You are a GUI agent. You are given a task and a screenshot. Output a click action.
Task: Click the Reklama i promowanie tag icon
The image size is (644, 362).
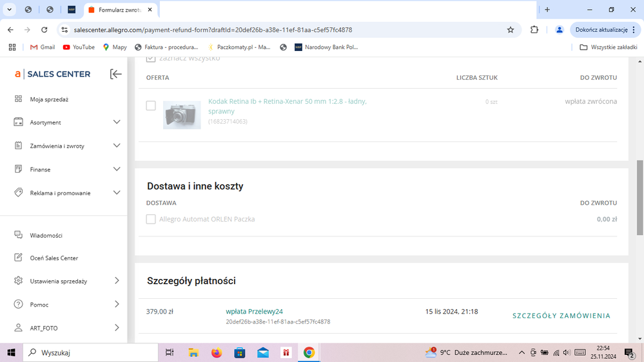coord(18,192)
